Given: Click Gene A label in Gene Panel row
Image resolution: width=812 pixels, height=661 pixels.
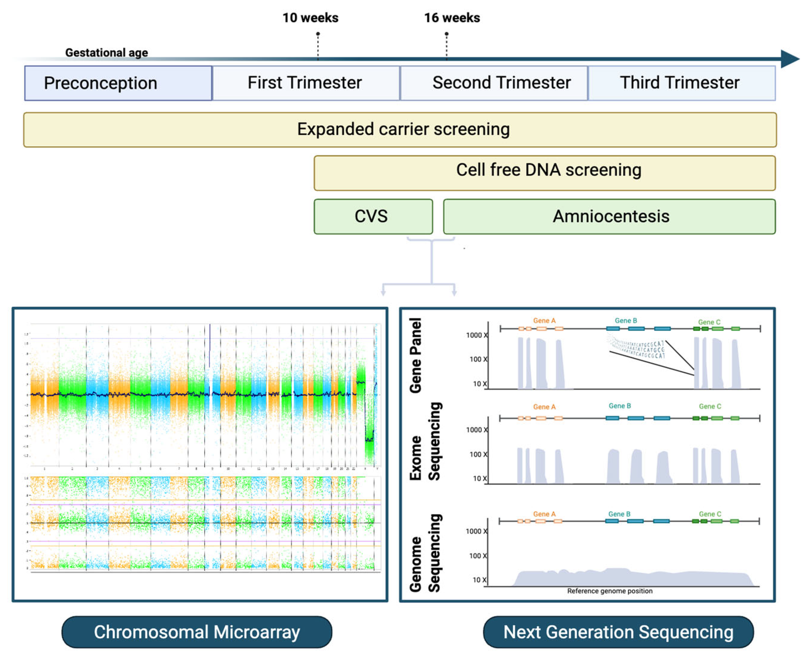Looking at the screenshot, I should [544, 321].
